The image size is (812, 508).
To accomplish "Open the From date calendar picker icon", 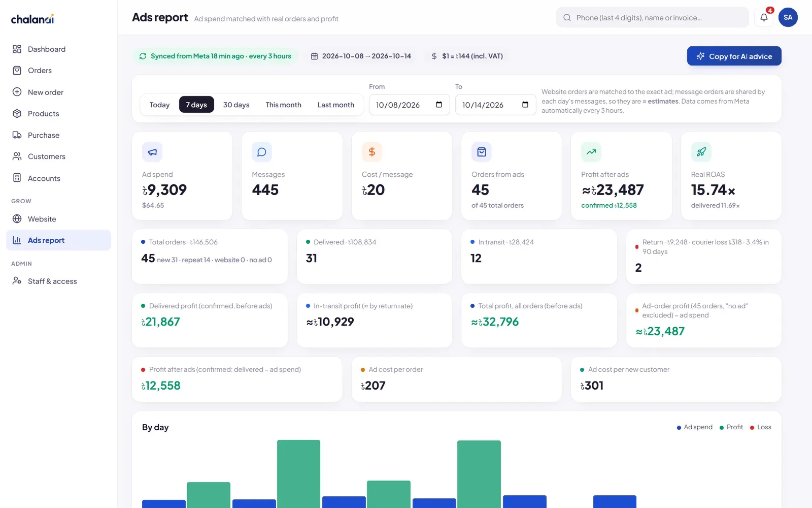I will [439, 105].
